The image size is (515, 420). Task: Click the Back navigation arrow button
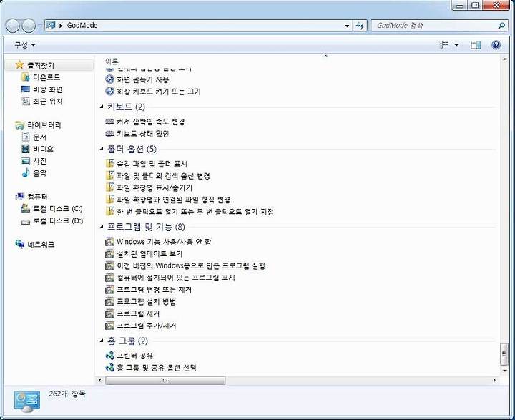click(x=13, y=26)
